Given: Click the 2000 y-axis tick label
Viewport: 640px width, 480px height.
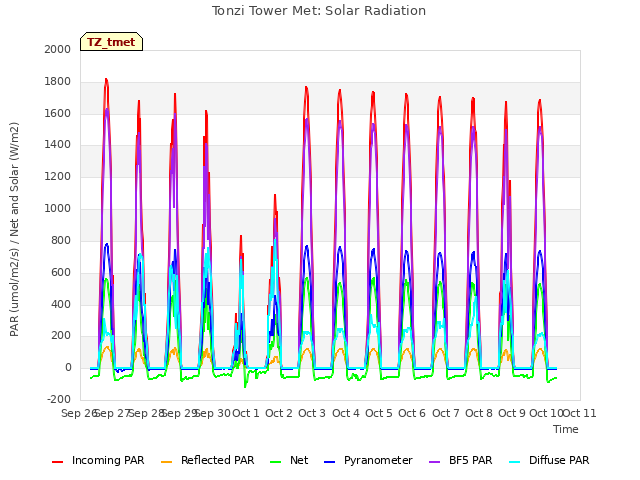Looking at the screenshot, I should (x=58, y=49).
